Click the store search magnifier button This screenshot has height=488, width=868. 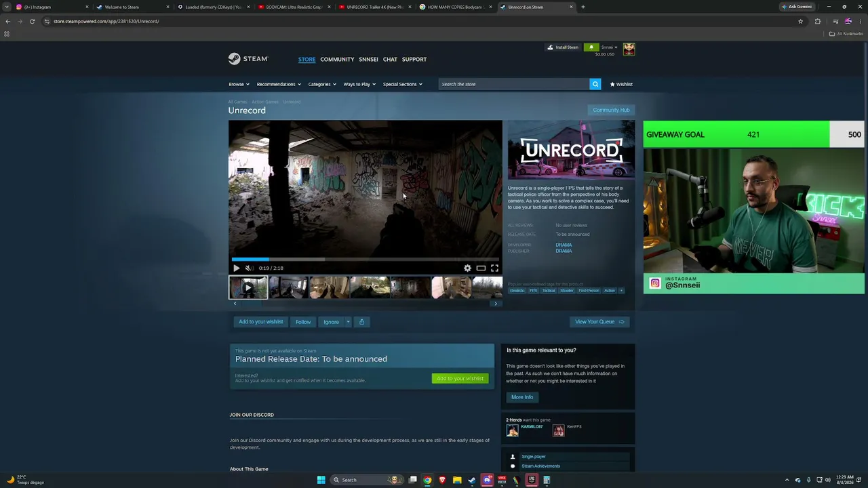click(595, 84)
